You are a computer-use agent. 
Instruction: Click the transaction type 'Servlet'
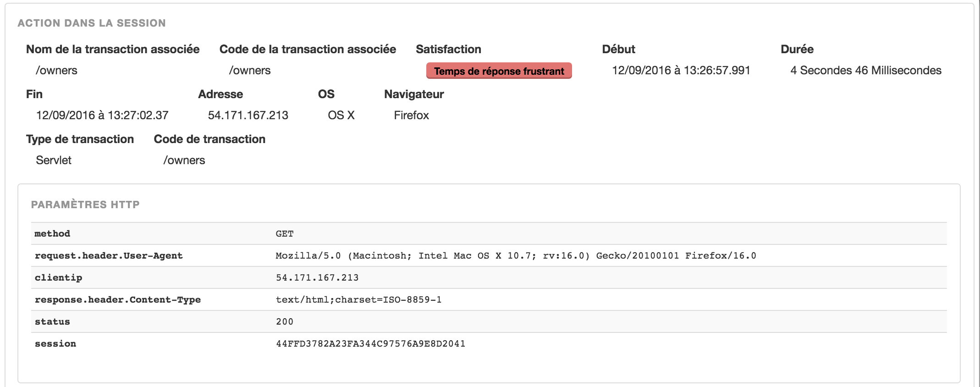tap(54, 160)
